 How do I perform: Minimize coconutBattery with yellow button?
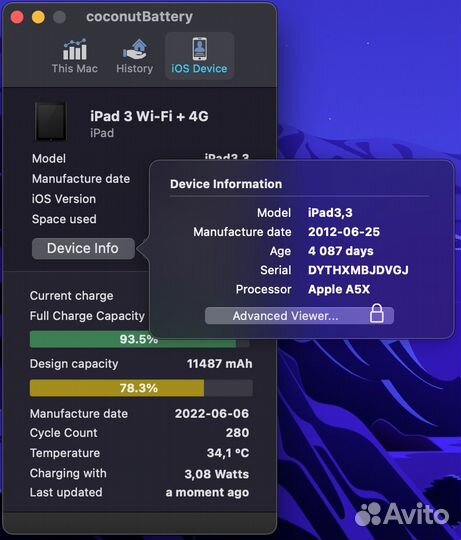pos(38,17)
